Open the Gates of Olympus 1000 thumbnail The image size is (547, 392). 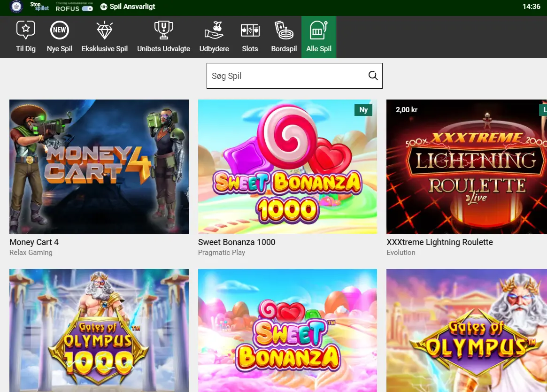[99, 331]
